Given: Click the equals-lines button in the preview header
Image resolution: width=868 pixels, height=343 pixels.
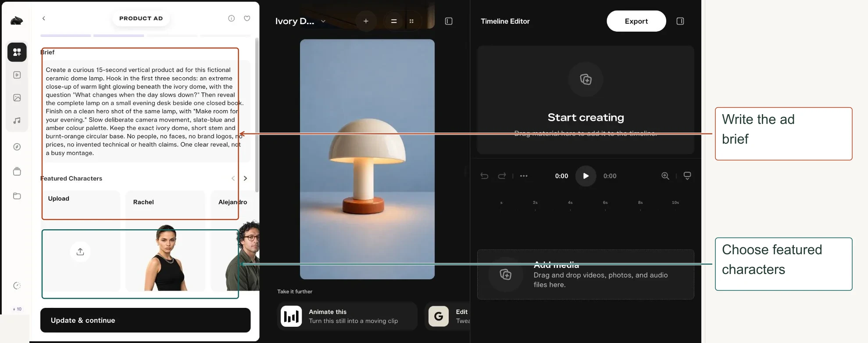Looking at the screenshot, I should click(394, 21).
